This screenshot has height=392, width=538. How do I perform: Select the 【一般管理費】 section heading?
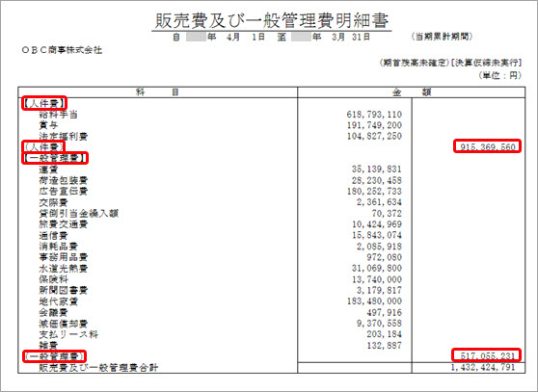pos(54,158)
